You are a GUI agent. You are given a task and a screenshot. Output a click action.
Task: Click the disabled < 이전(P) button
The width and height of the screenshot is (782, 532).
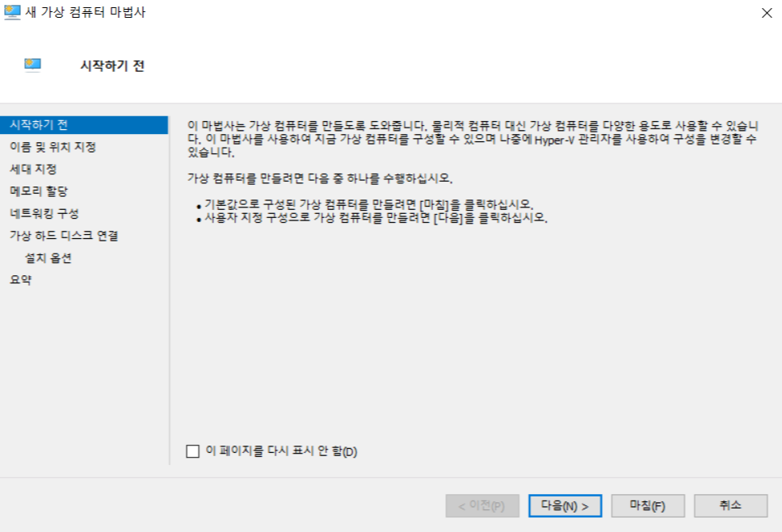[482, 506]
